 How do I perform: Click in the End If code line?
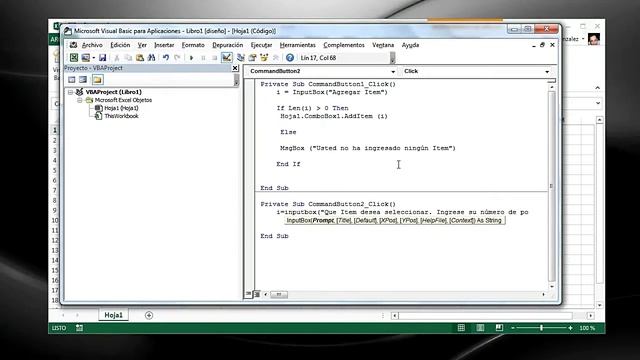288,164
